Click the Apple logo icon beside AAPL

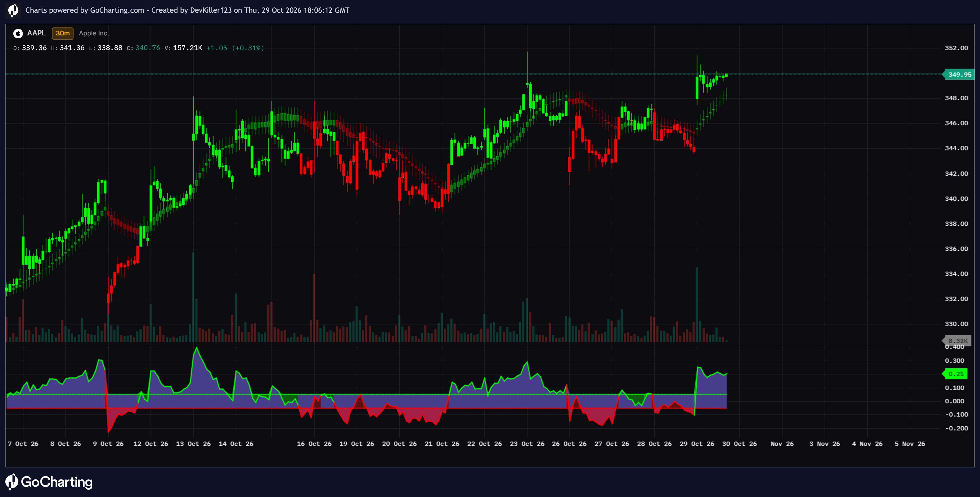(x=18, y=34)
